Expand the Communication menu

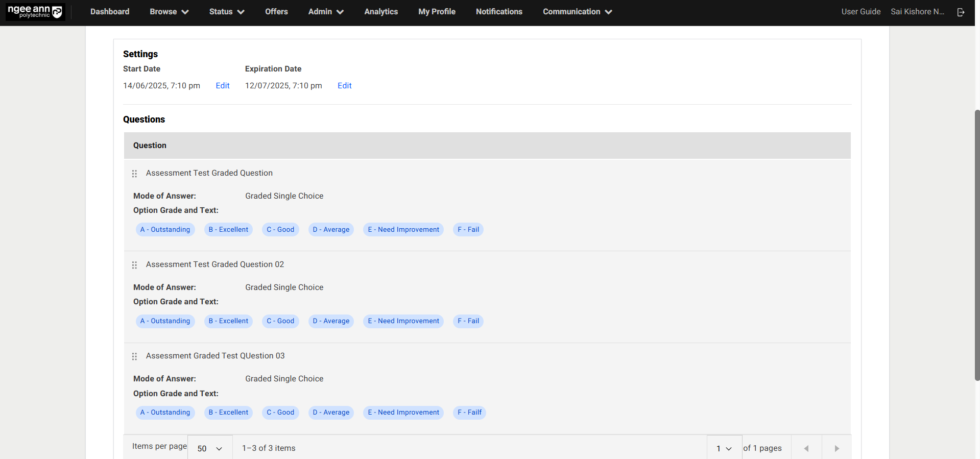pos(577,12)
